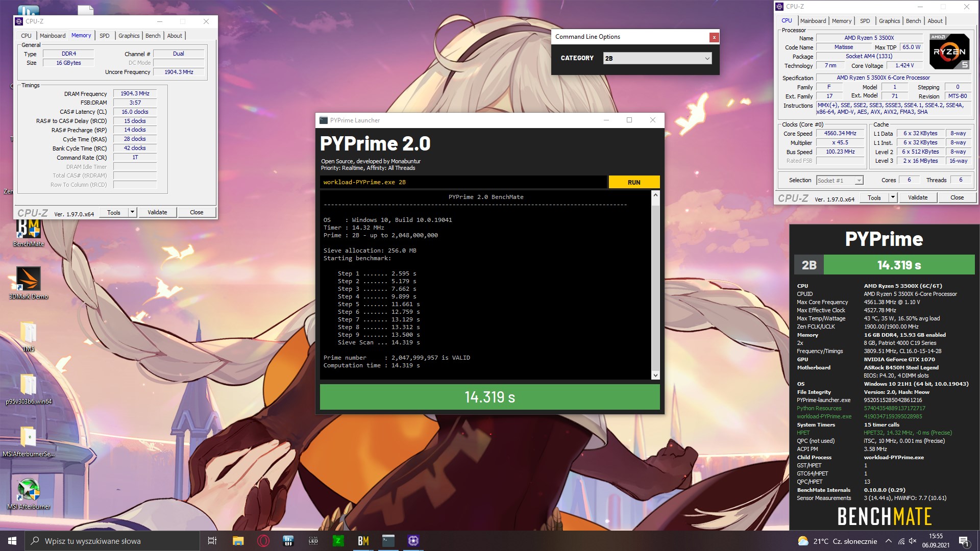Screen dimensions: 980x551
Task: Click the yellow RUN button
Action: (634, 182)
